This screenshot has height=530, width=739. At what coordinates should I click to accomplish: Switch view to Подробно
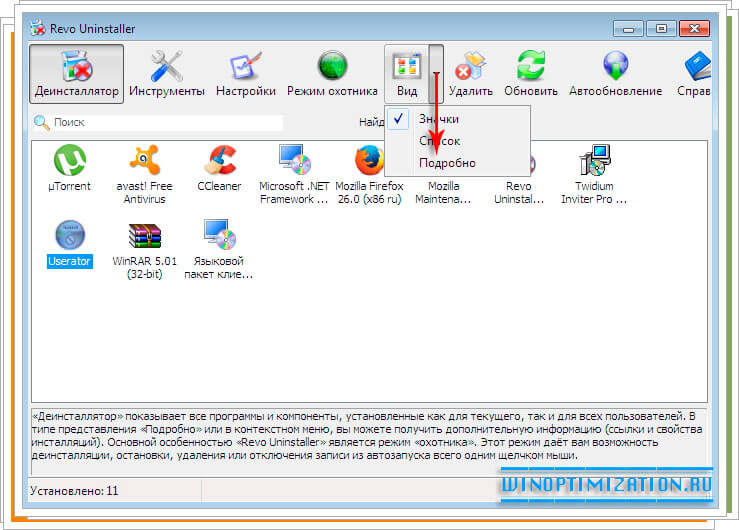[x=447, y=163]
